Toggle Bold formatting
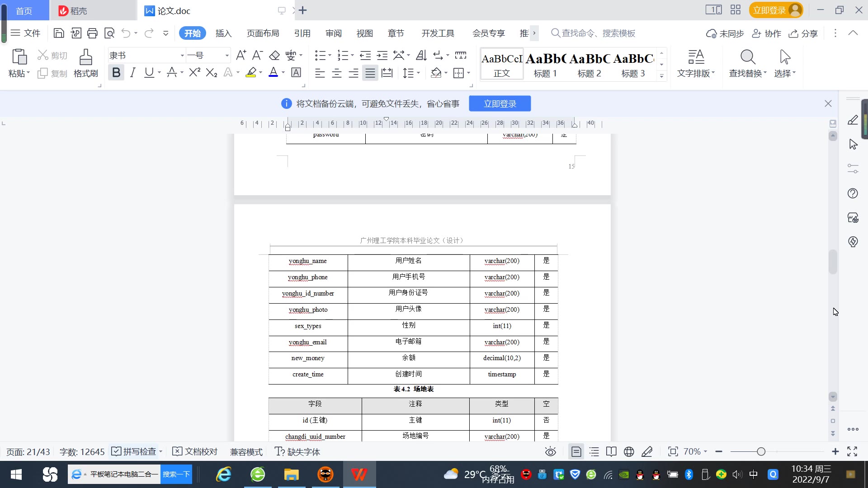Screen dimensions: 868x488 click(116, 72)
